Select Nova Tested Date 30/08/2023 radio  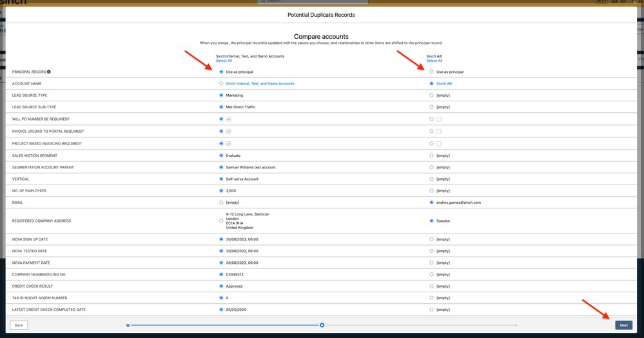221,251
